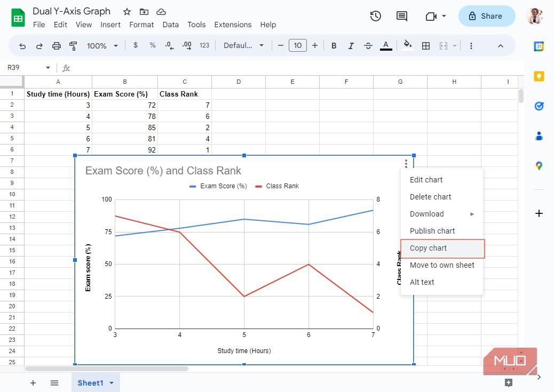Click the Undo icon
Image resolution: width=554 pixels, height=392 pixels.
click(x=22, y=45)
